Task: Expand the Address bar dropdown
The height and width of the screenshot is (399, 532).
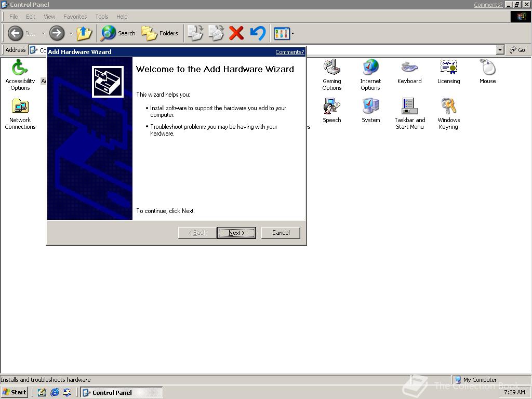Action: coord(500,50)
